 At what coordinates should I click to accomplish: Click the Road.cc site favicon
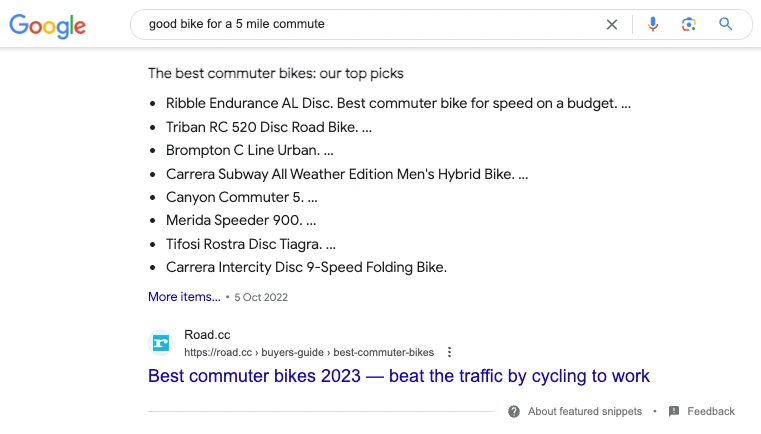(x=161, y=343)
